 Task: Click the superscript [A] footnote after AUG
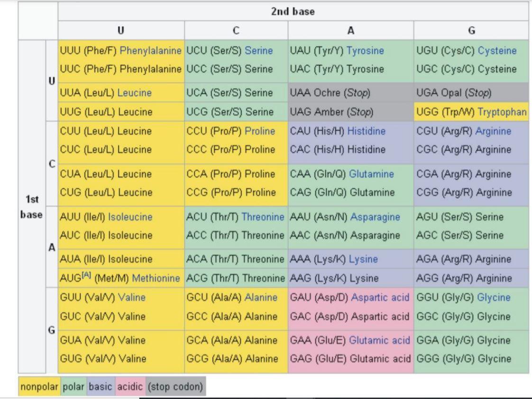tap(86, 275)
